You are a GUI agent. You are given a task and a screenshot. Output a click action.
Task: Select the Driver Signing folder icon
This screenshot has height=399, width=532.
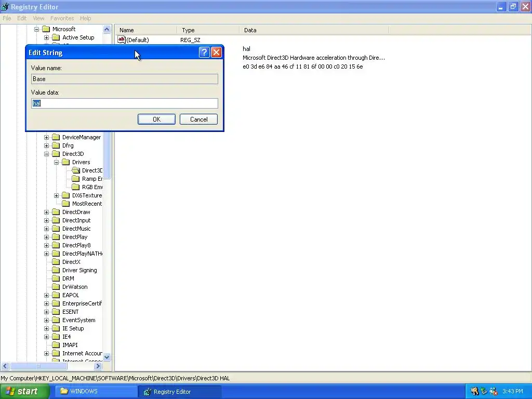[56, 270]
